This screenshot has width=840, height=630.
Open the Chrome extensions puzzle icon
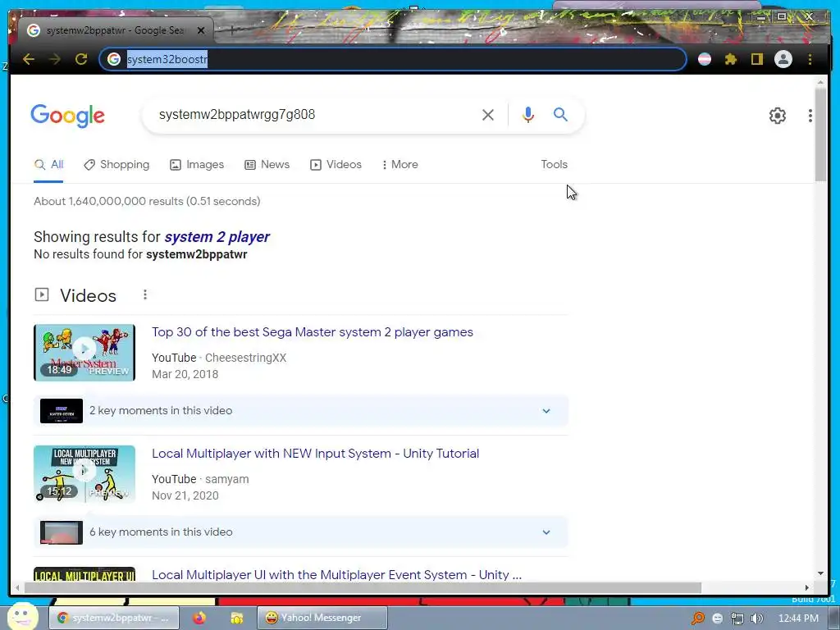pyautogui.click(x=731, y=59)
